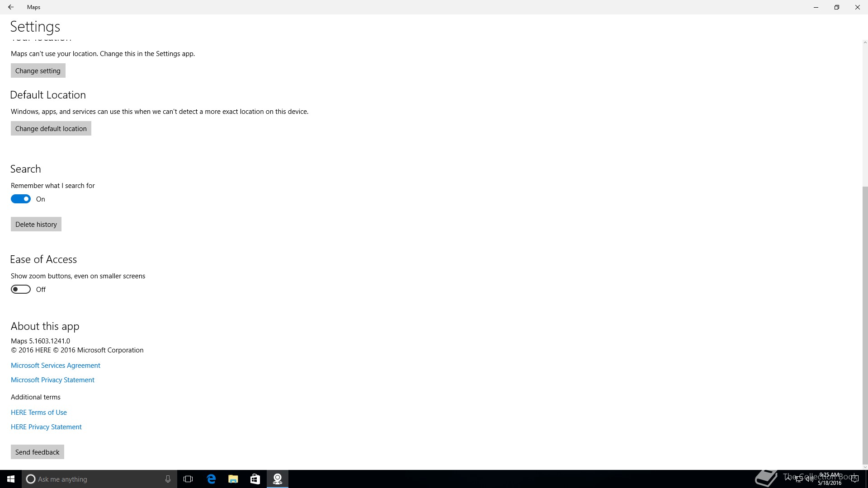The image size is (868, 488).
Task: Close the Maps window
Action: tap(858, 7)
